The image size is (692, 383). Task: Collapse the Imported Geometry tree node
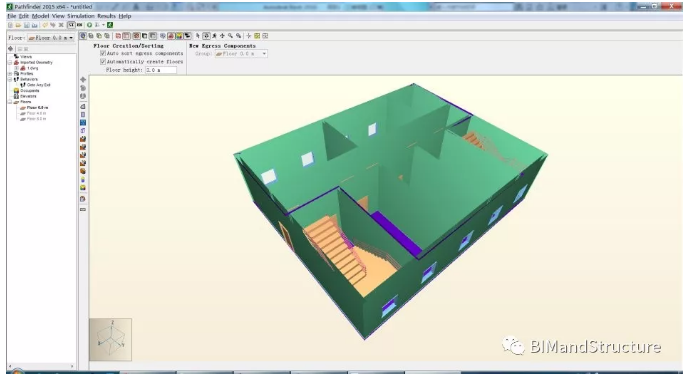pos(10,63)
